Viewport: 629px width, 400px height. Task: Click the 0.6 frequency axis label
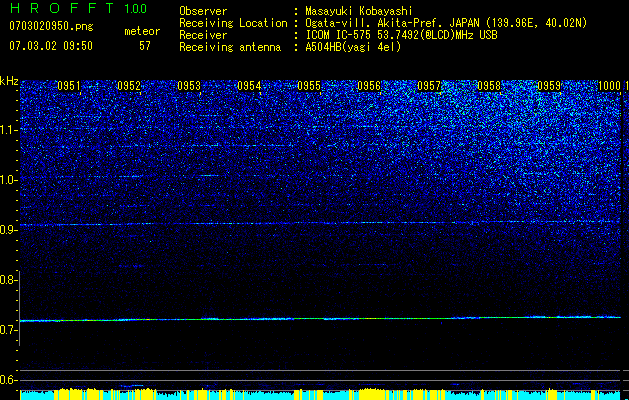[x=8, y=380]
